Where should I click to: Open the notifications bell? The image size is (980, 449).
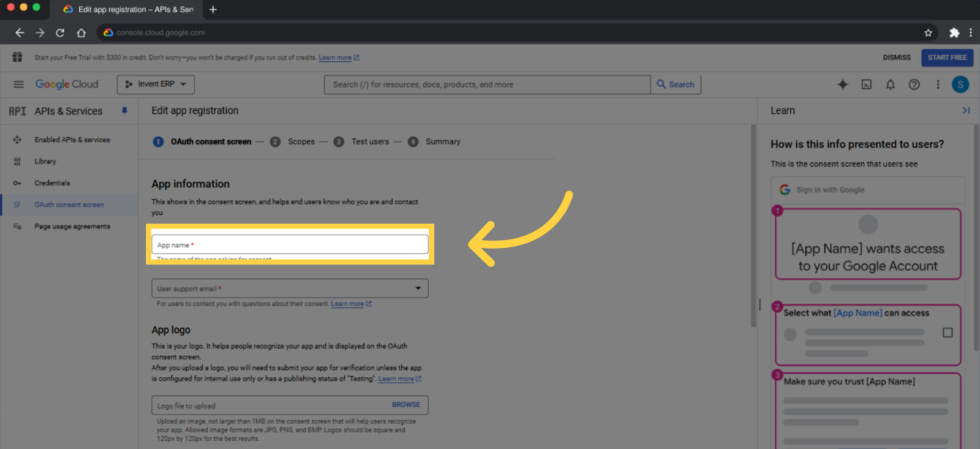pos(891,85)
